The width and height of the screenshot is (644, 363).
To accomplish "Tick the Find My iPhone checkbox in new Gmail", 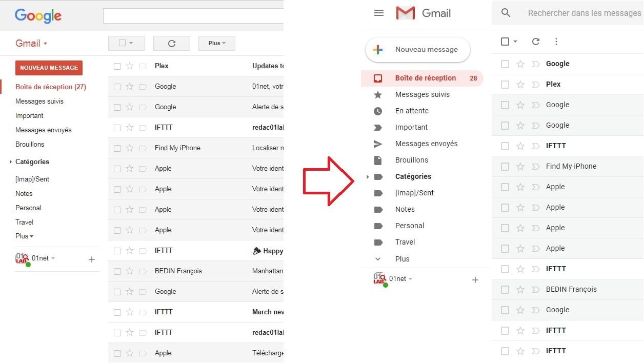I will pyautogui.click(x=505, y=166).
